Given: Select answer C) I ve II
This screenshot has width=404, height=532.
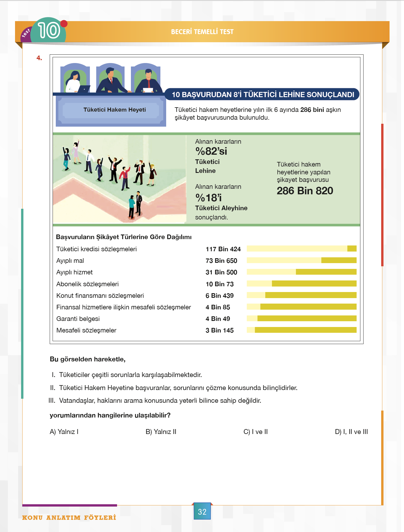Looking at the screenshot, I should 256,432.
